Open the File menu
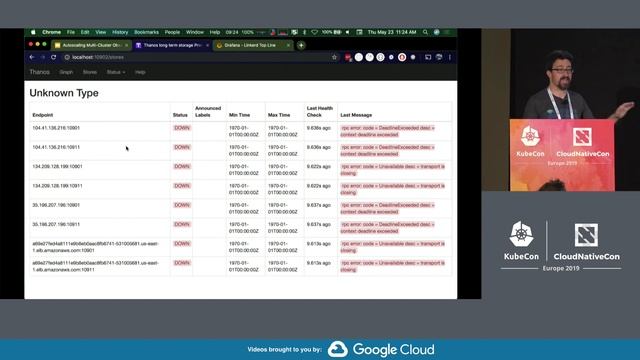 (x=71, y=32)
